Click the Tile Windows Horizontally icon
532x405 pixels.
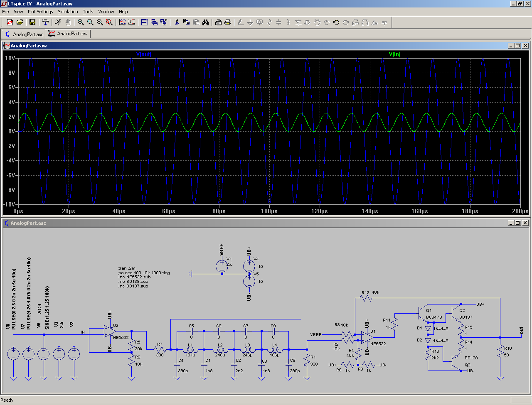[145, 22]
